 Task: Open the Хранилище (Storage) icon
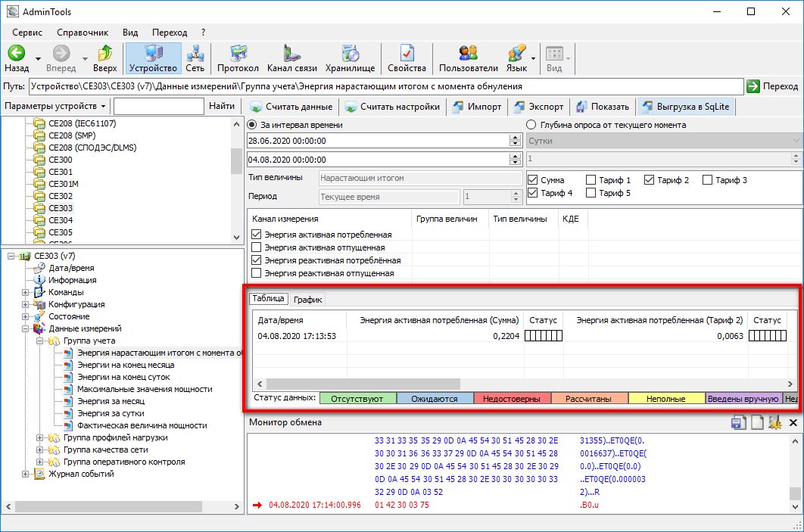350,54
